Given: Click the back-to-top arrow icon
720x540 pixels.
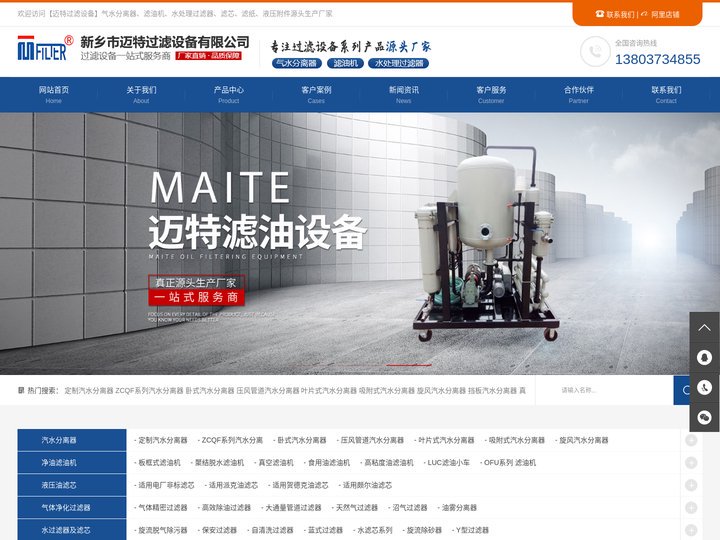Looking at the screenshot, I should tap(704, 327).
